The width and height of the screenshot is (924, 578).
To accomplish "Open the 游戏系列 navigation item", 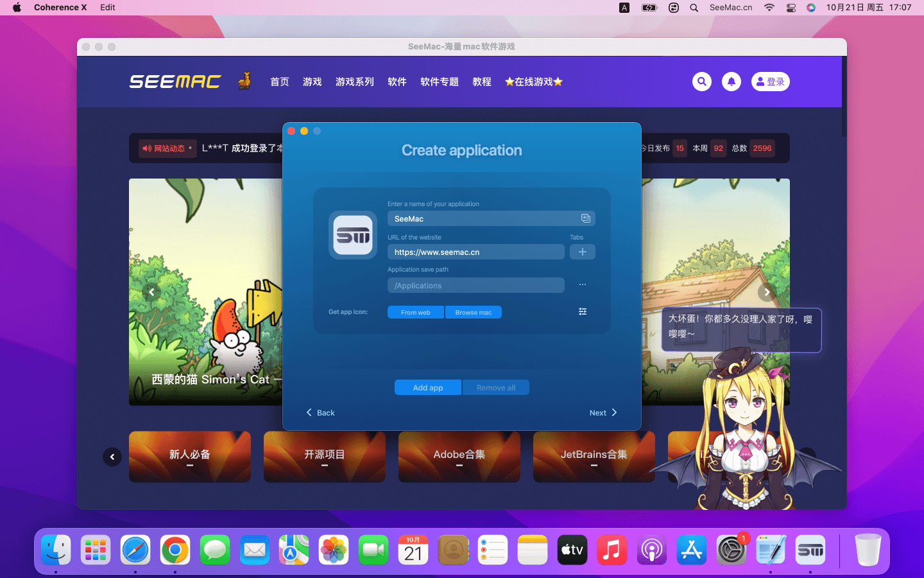I will click(x=355, y=82).
